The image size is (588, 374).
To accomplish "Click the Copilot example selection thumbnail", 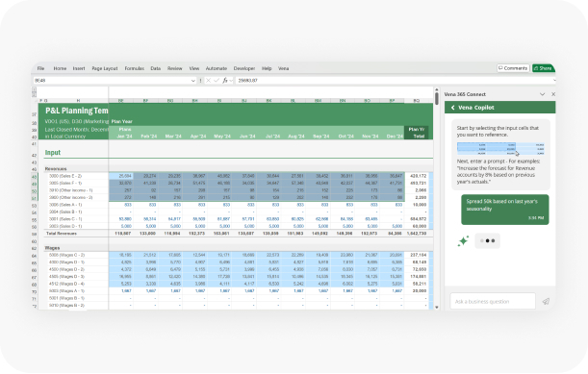I will point(500,149).
